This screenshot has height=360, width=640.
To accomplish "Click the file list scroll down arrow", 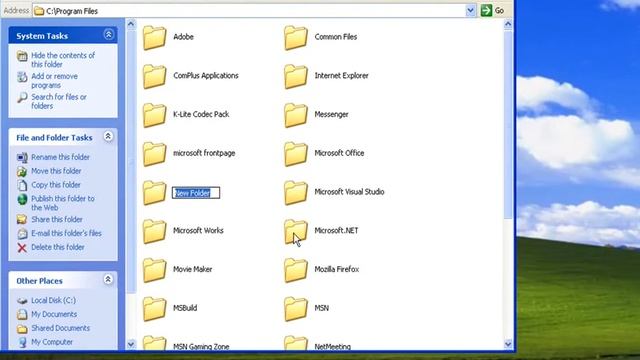I will tap(508, 344).
